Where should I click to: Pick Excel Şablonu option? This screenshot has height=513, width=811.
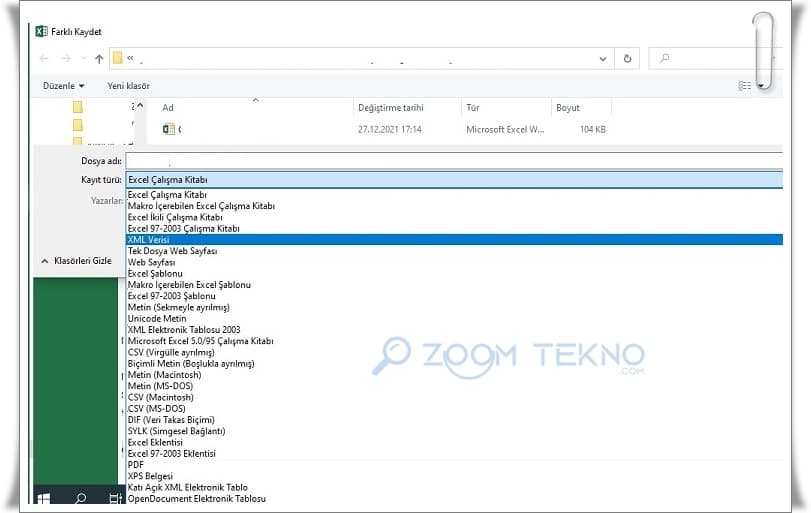(x=454, y=274)
